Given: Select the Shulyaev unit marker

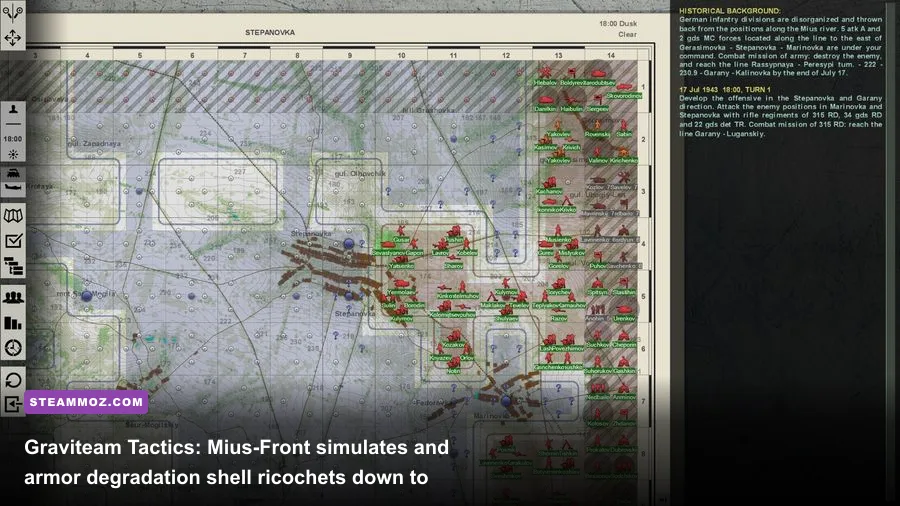Looking at the screenshot, I should click(x=506, y=312).
